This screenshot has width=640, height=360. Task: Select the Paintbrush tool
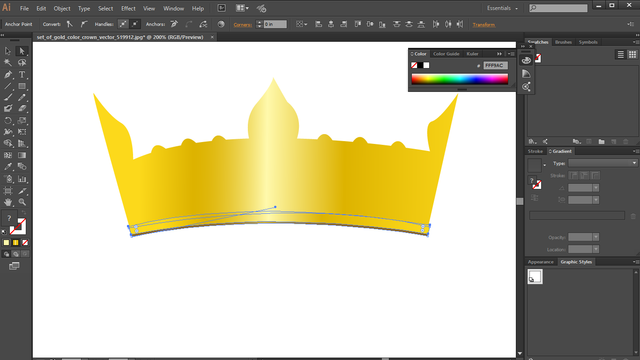(x=8, y=98)
